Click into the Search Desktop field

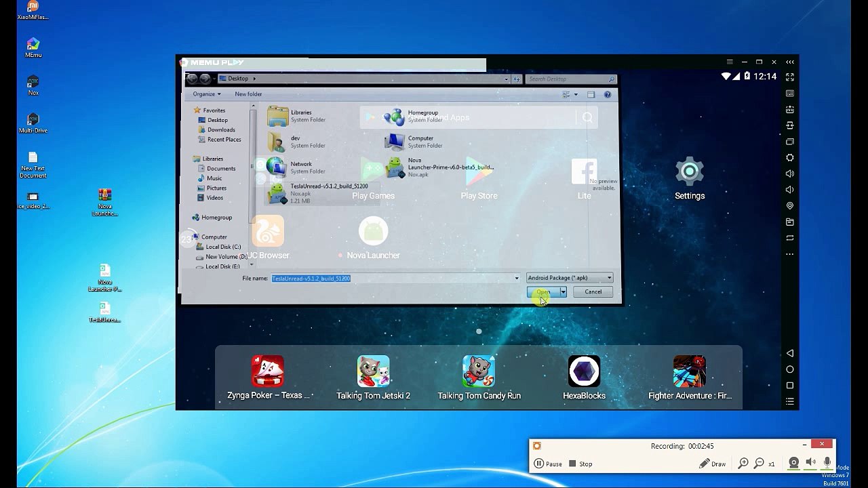coord(571,79)
